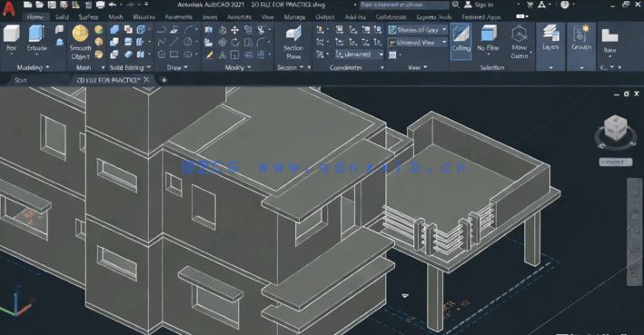The height and width of the screenshot is (335, 644).
Task: Click the shopping cart icon in title bar
Action: click(x=530, y=5)
